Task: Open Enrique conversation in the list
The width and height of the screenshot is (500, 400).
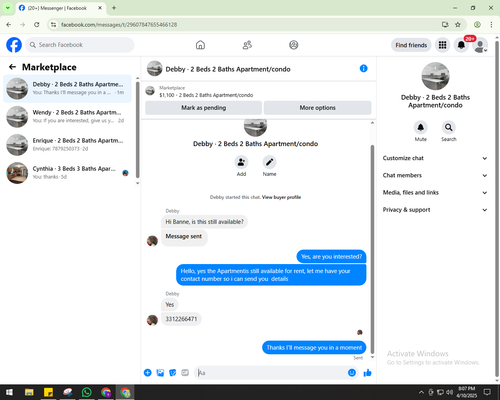Action: [x=67, y=144]
